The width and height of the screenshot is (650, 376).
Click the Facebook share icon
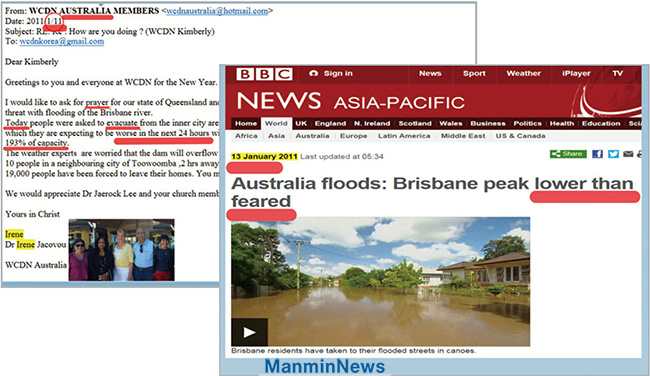click(x=597, y=154)
